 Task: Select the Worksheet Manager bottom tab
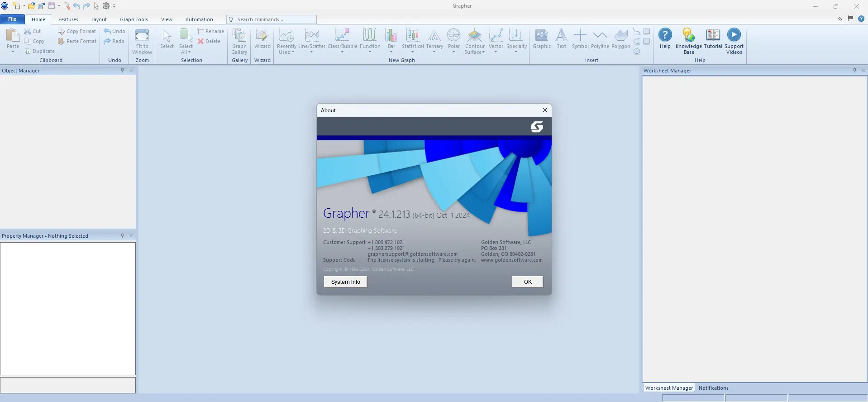669,388
